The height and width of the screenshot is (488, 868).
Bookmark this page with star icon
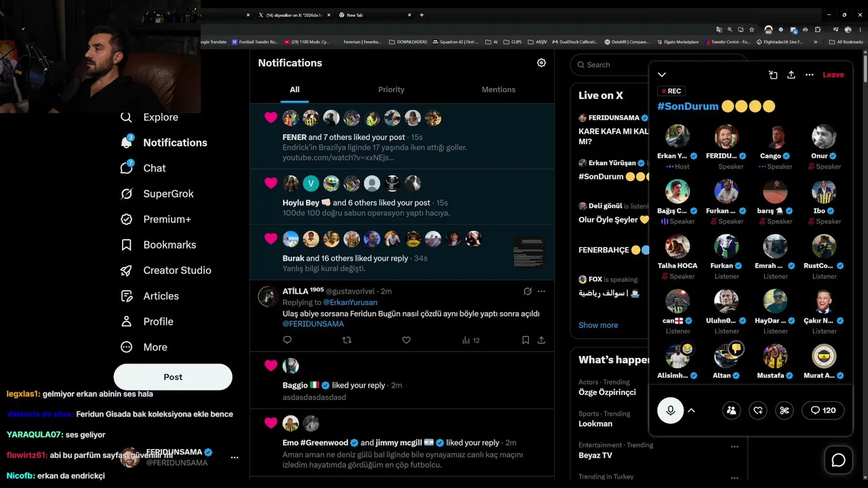tap(753, 30)
